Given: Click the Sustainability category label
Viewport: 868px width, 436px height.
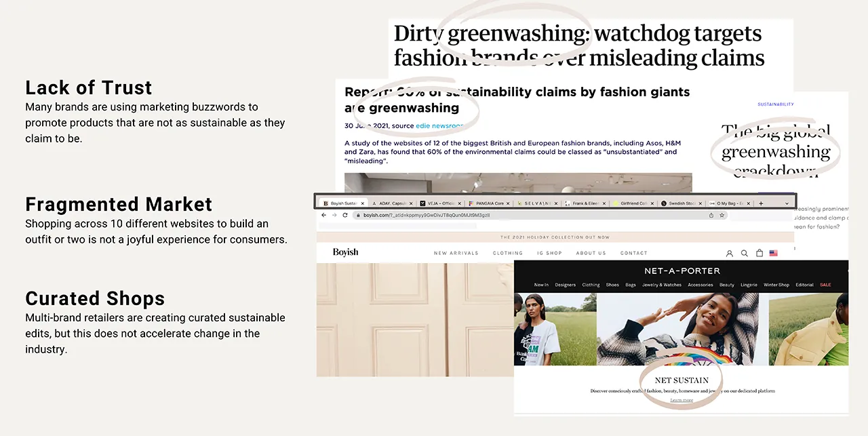Looking at the screenshot, I should click(776, 104).
